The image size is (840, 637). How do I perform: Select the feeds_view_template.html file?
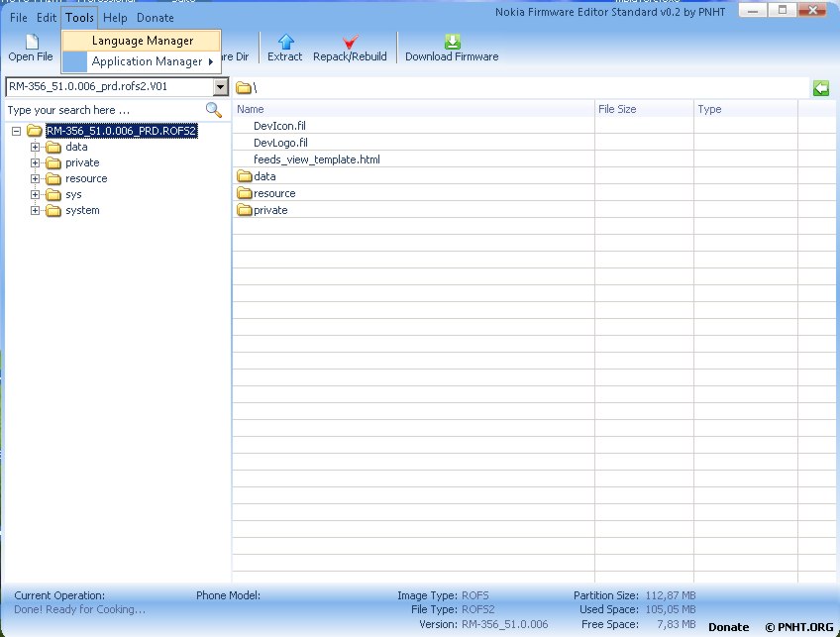(317, 159)
